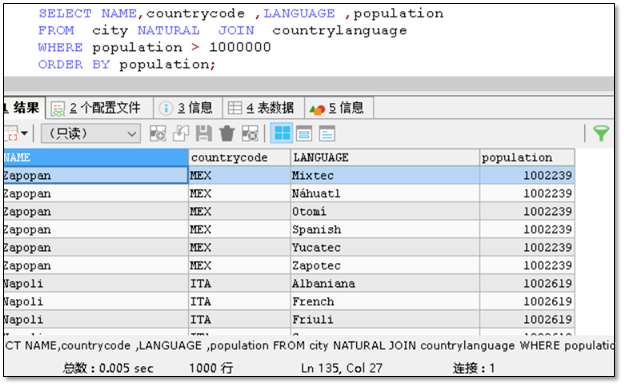This screenshot has width=624, height=386.
Task: Click the cancel changes icon
Action: 250,133
